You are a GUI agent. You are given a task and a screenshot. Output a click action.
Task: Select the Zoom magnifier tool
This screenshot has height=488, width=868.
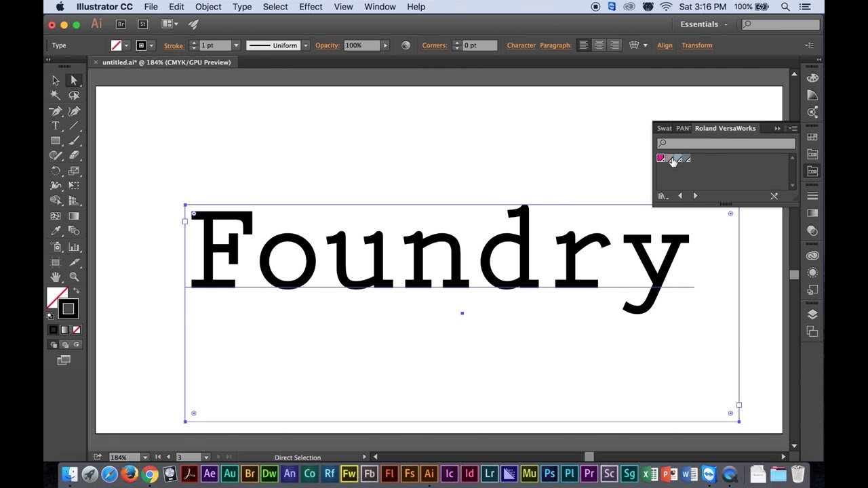[74, 277]
